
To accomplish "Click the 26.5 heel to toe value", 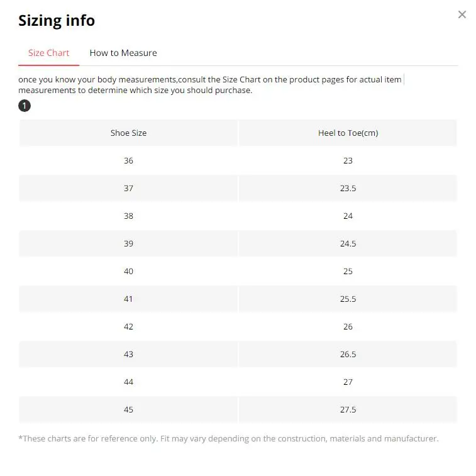I will click(348, 354).
